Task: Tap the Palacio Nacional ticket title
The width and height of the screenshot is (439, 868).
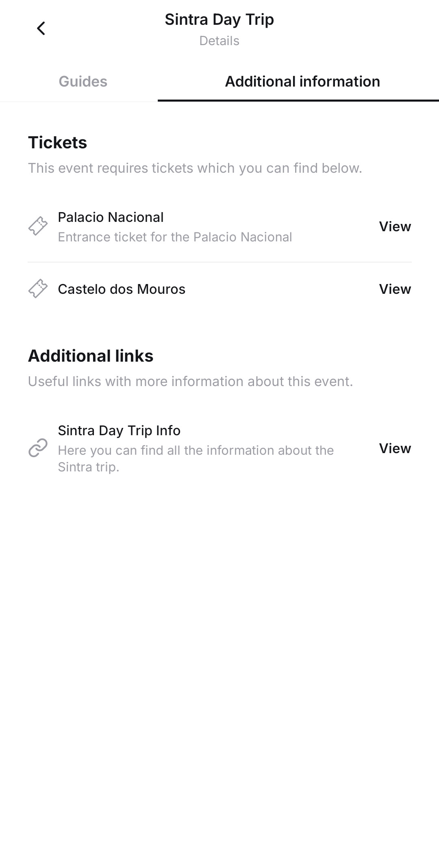Action: 111,217
